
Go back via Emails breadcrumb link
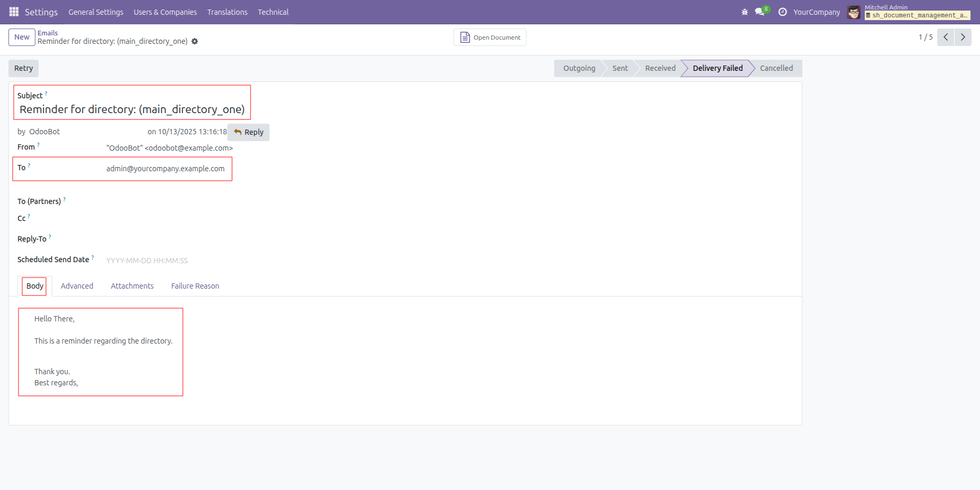[x=48, y=33]
